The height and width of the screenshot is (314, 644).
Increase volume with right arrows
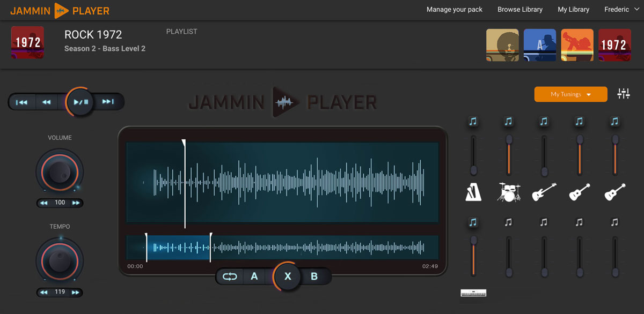(76, 203)
